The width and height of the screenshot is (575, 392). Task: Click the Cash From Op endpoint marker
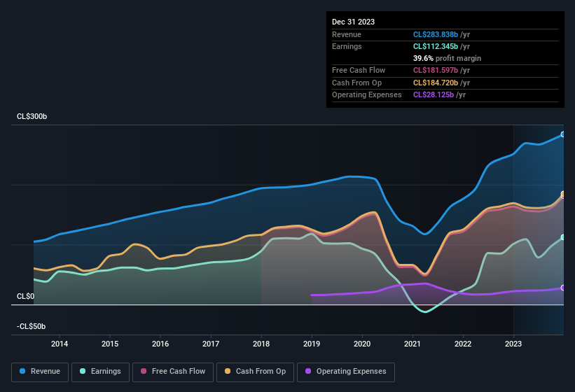pos(563,194)
